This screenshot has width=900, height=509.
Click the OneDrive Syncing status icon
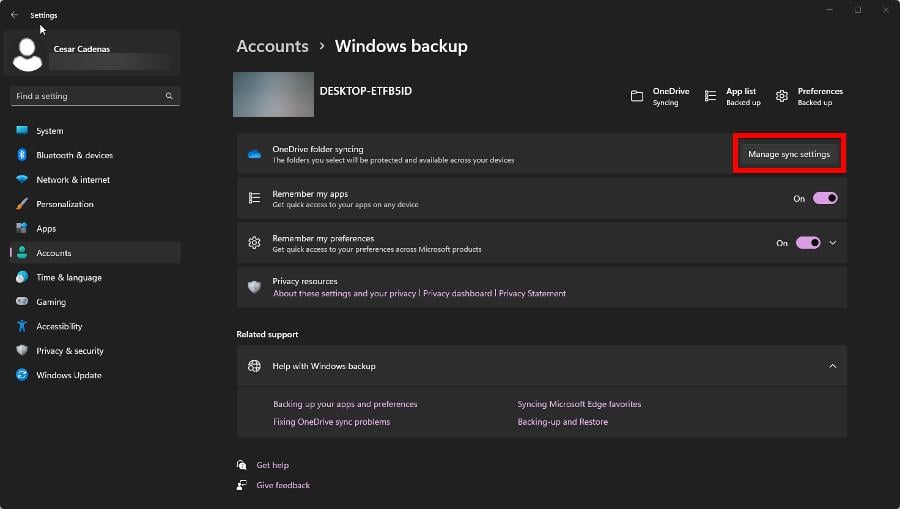click(637, 96)
